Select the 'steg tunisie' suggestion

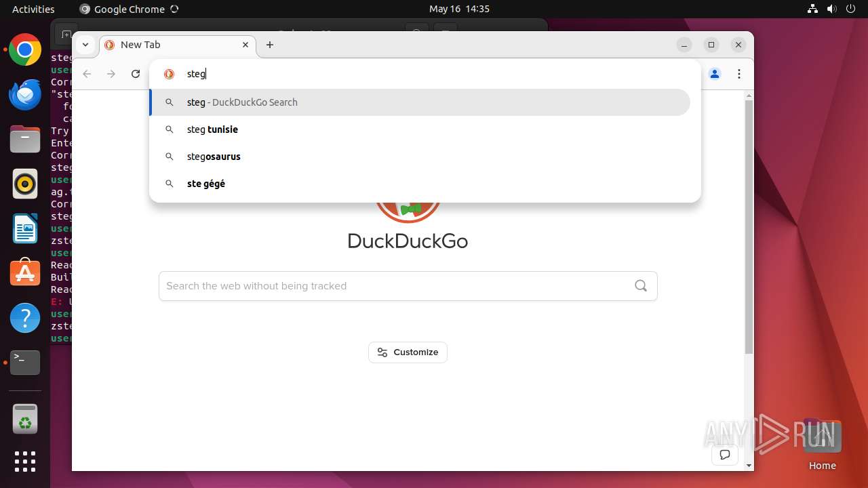420,129
